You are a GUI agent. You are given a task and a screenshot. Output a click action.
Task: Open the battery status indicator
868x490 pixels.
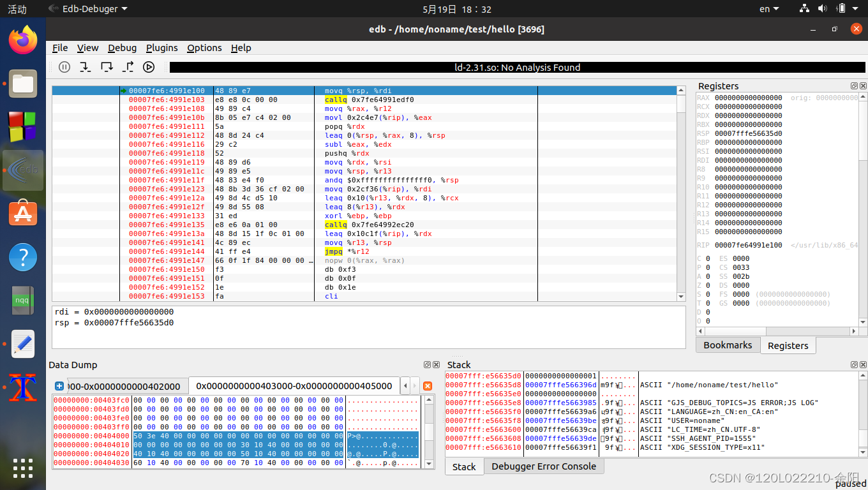point(841,9)
